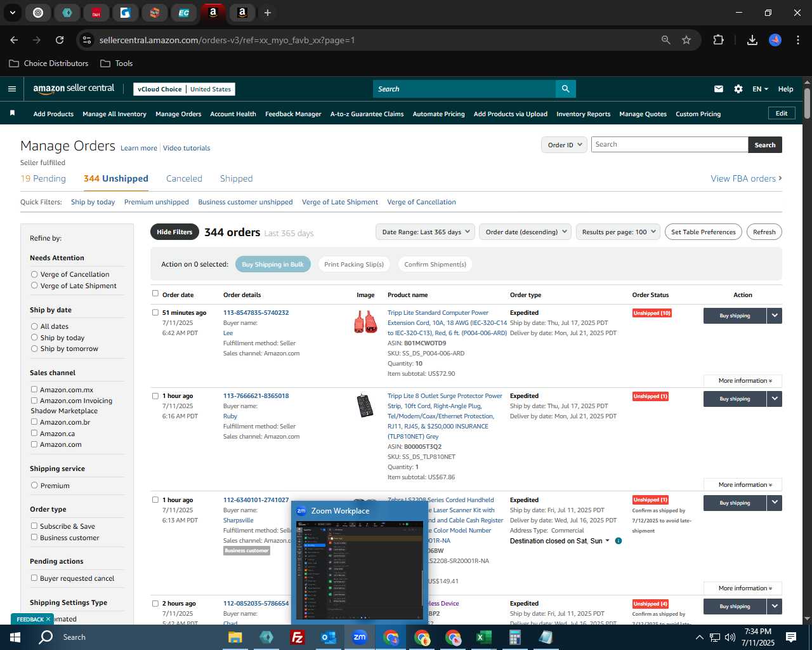Click the Windows Start button

[15, 637]
